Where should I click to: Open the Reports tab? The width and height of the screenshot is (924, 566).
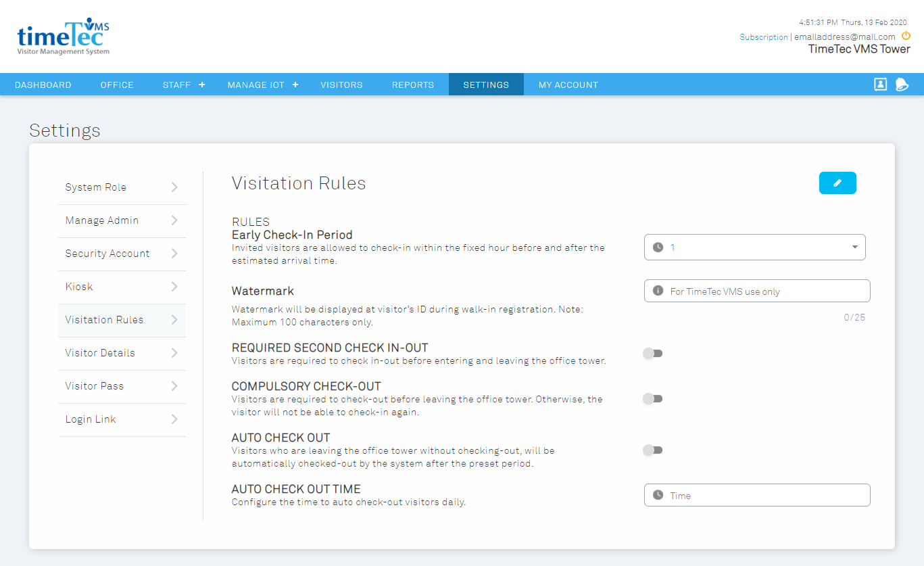click(413, 85)
